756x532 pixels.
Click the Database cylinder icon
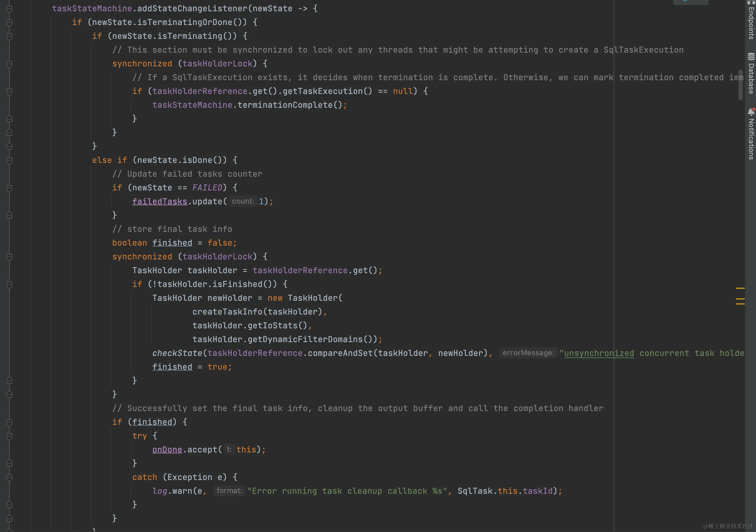751,57
